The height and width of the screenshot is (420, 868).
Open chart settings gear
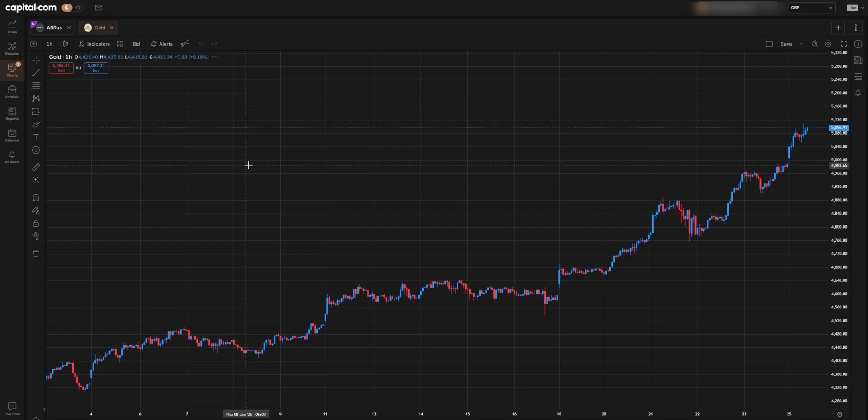tap(828, 44)
